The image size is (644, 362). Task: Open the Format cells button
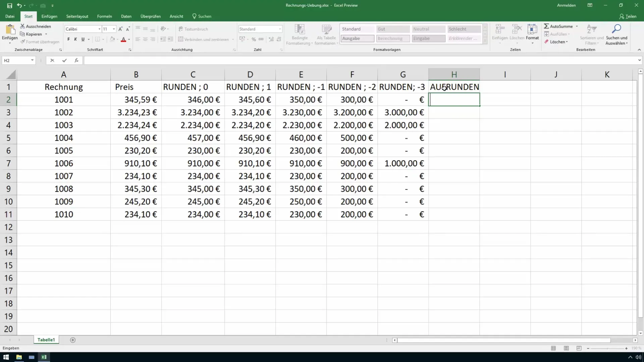pos(532,34)
